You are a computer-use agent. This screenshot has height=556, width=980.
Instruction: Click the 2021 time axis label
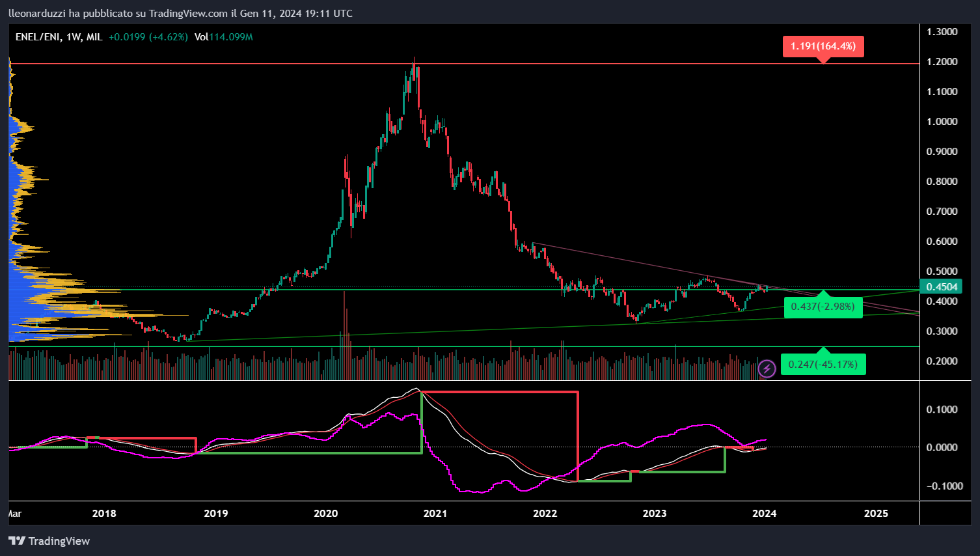tap(435, 514)
